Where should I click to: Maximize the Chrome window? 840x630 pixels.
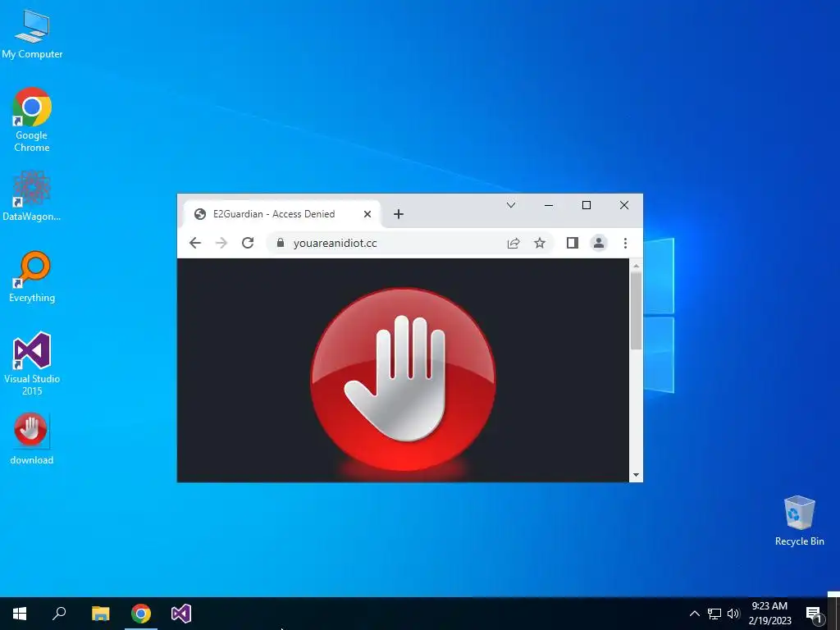click(587, 205)
